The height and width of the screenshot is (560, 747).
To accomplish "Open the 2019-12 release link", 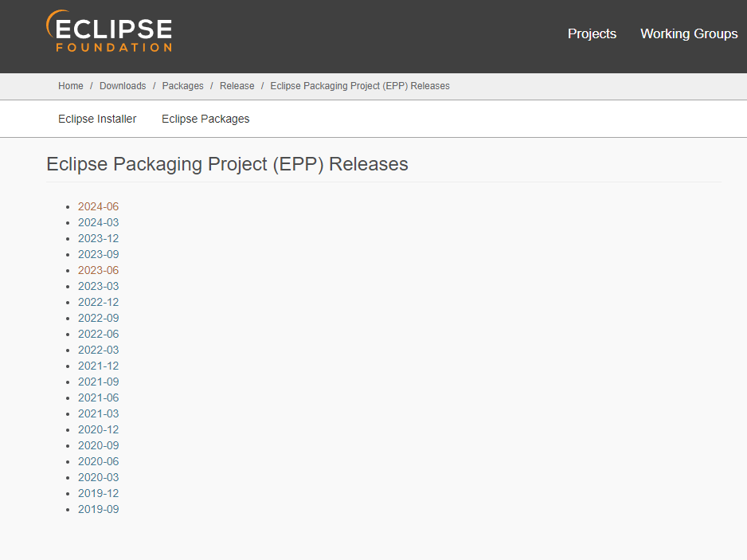I will pyautogui.click(x=98, y=493).
